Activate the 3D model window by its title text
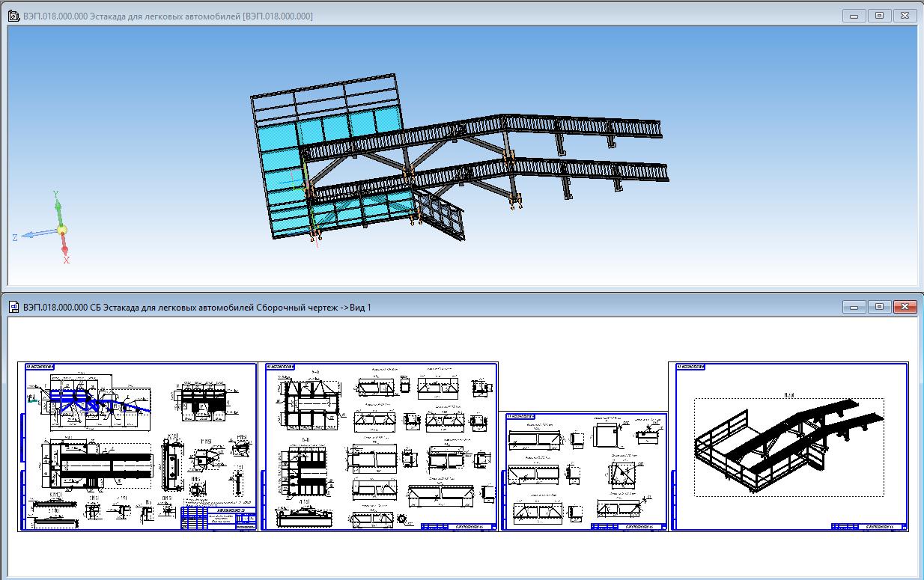 pos(168,16)
